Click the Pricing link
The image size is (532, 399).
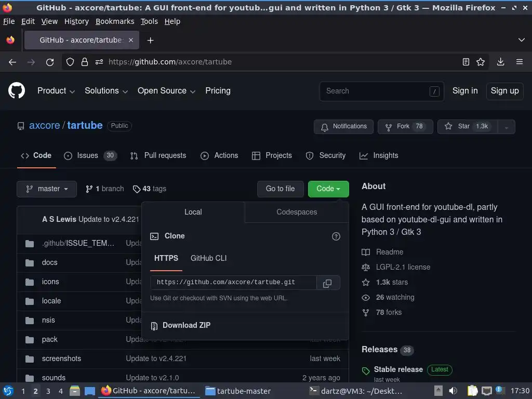click(218, 91)
